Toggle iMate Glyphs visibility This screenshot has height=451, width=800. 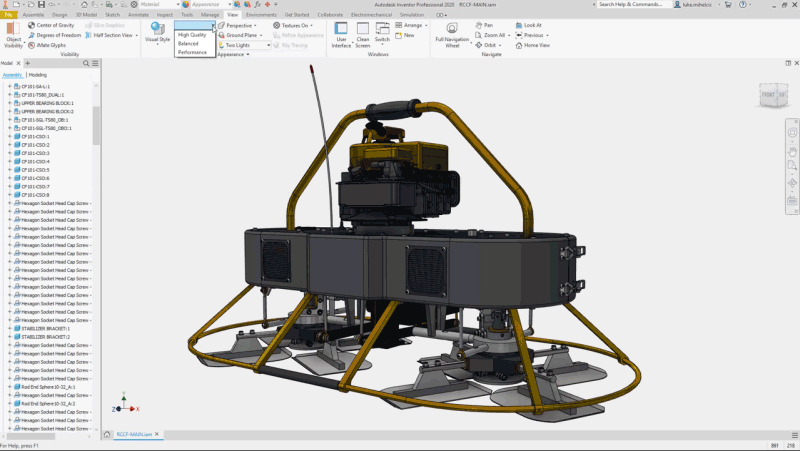(47, 45)
